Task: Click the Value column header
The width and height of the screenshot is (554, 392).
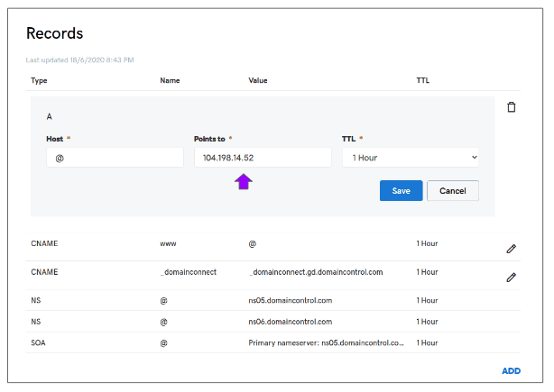Action: (259, 80)
